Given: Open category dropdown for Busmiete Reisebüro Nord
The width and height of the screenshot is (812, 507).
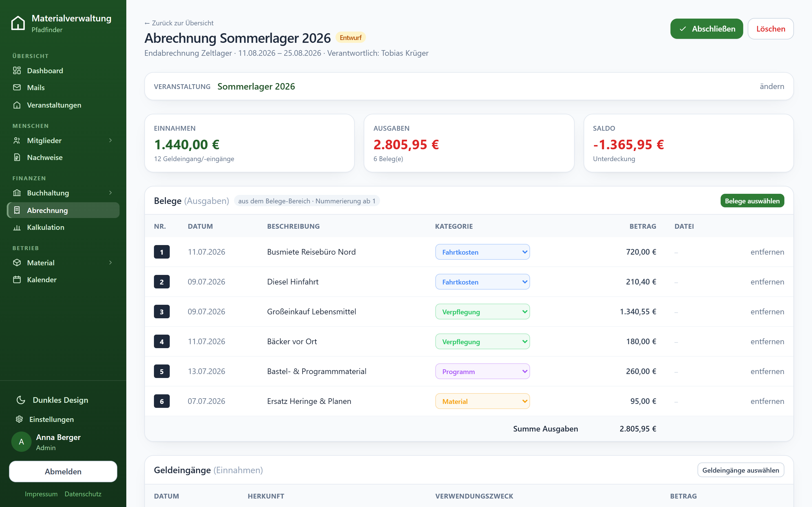Looking at the screenshot, I should point(482,252).
